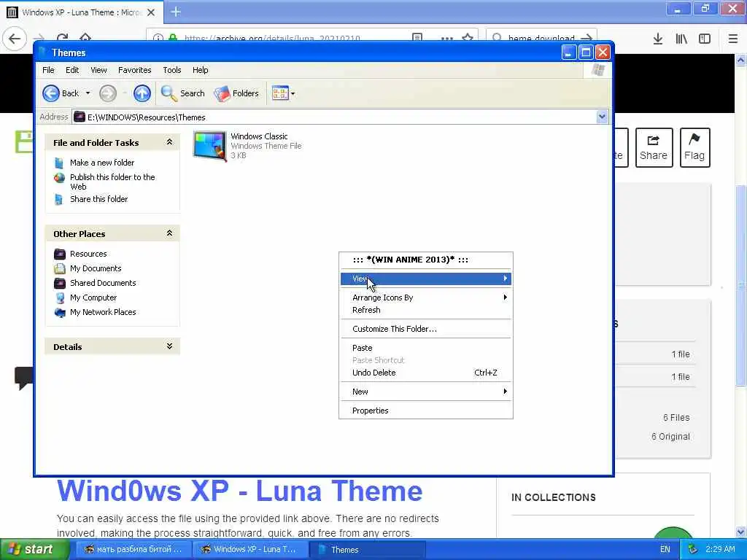Expand the Details panel
This screenshot has height=560, width=747.
[169, 346]
